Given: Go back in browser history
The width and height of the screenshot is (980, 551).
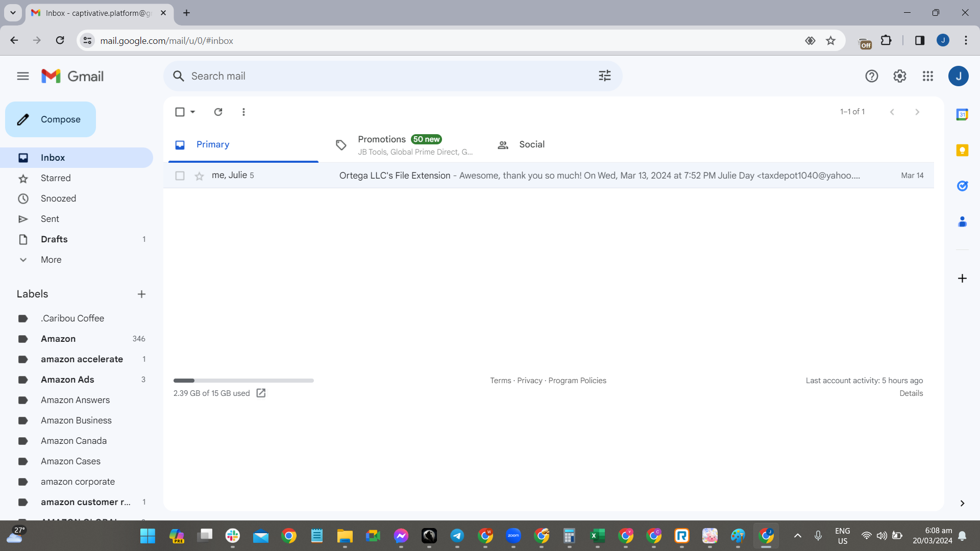Looking at the screenshot, I should (14, 40).
